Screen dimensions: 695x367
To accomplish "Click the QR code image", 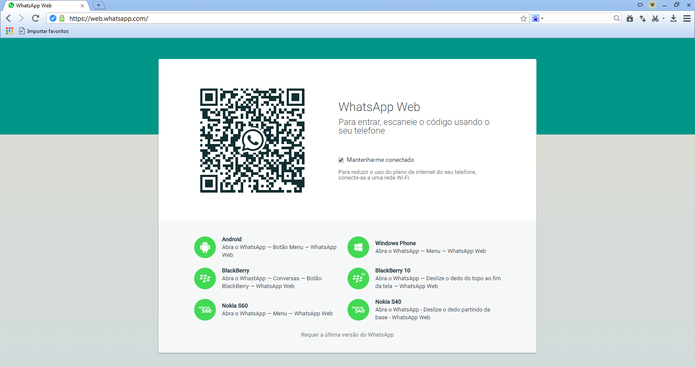I will [252, 141].
